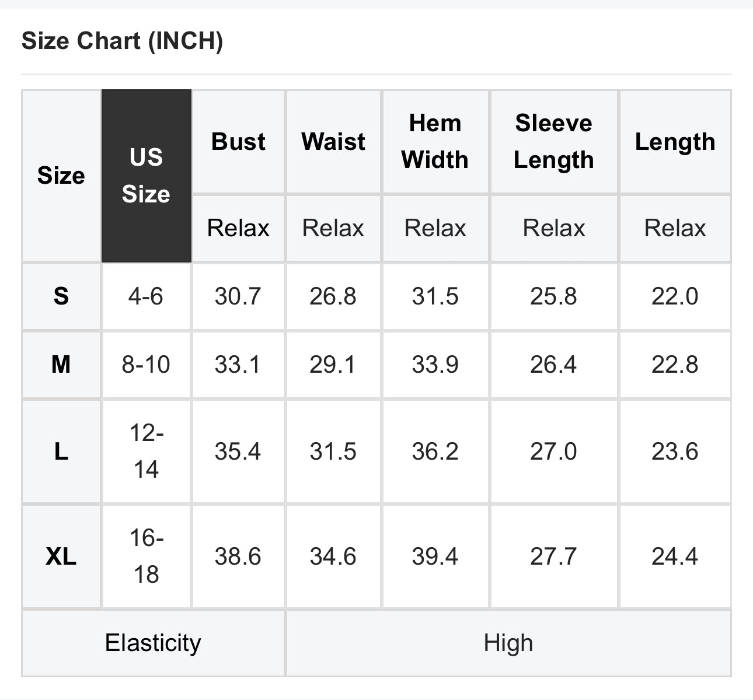The image size is (753, 700).
Task: Click the Relax subheader under Bust
Action: click(238, 228)
